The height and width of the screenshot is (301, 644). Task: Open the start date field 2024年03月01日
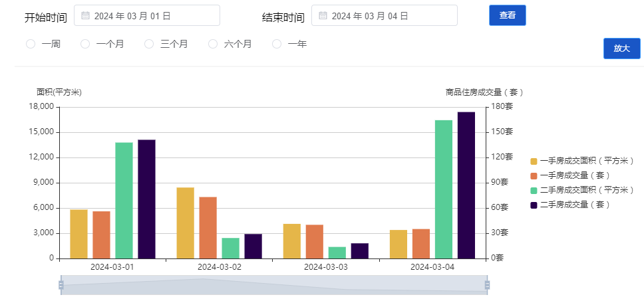point(147,15)
